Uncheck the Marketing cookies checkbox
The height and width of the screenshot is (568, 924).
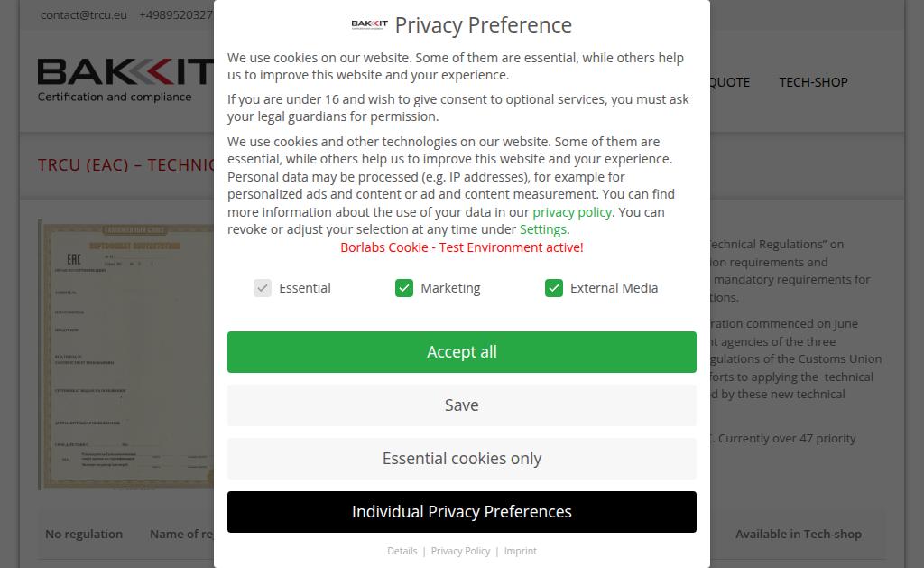tap(404, 288)
